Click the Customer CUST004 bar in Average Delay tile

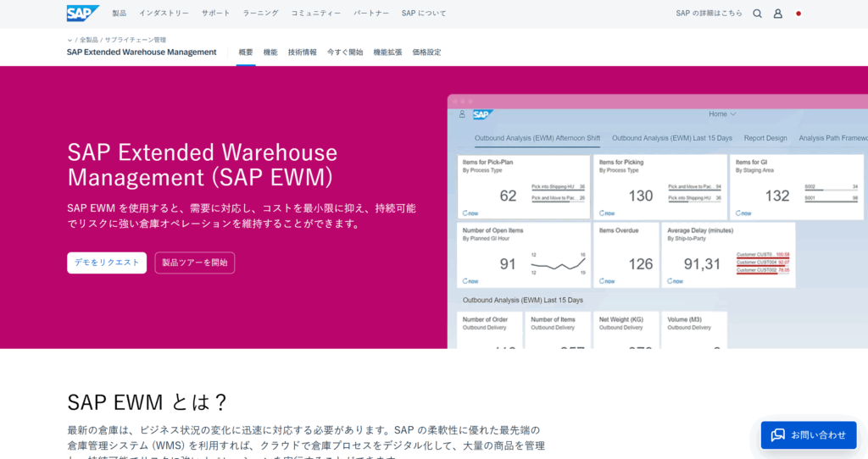click(763, 263)
